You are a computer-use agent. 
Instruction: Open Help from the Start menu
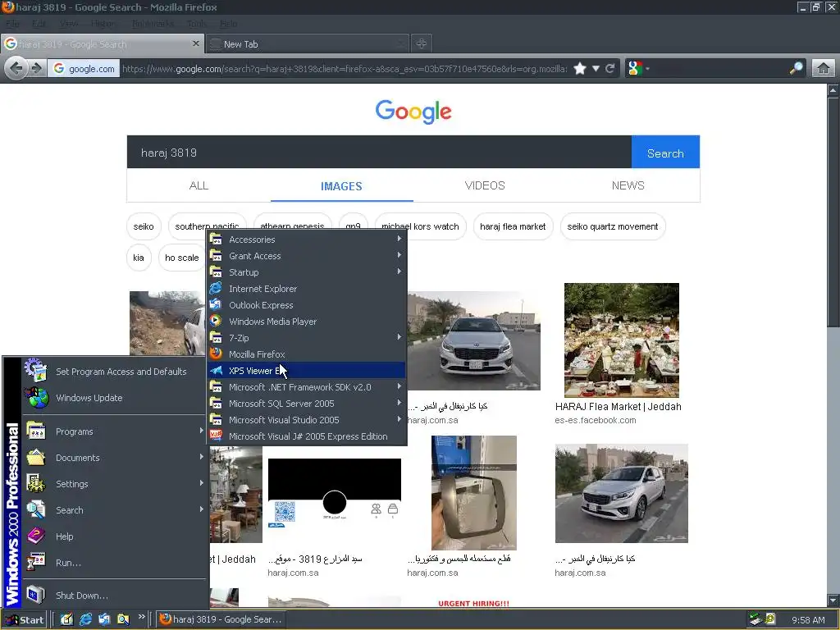113,536
